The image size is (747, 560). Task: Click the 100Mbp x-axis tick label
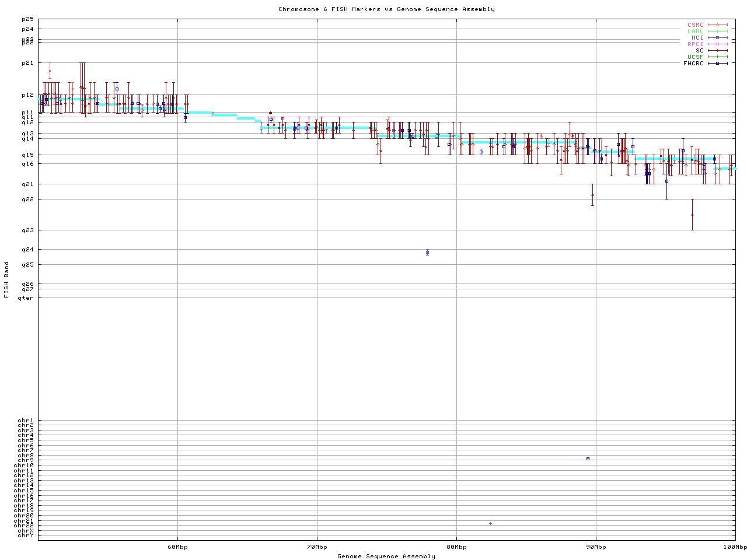735,547
